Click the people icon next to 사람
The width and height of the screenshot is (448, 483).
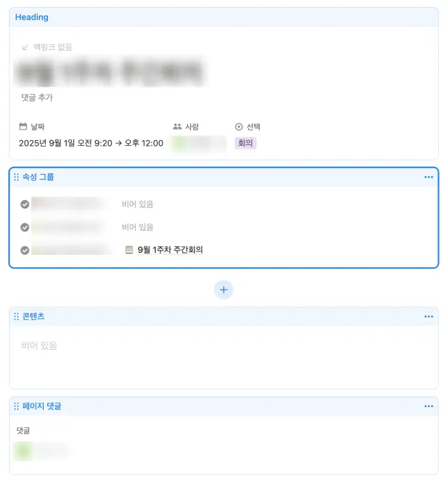pos(178,126)
